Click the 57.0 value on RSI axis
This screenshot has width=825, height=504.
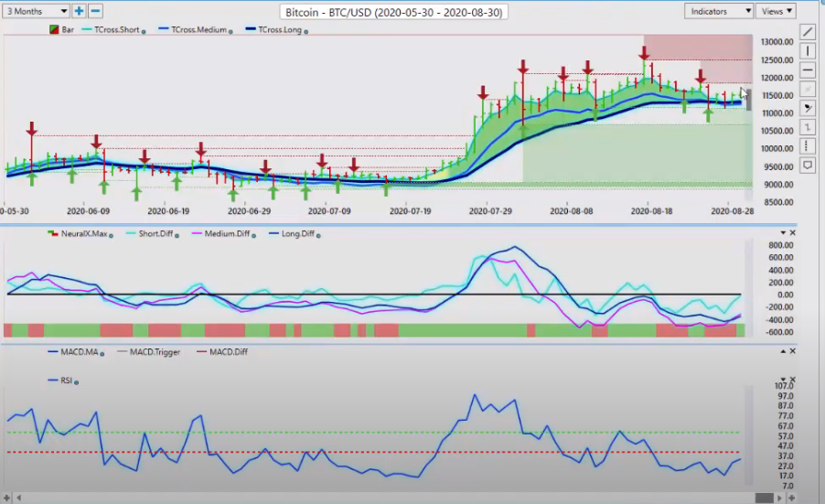coord(785,436)
